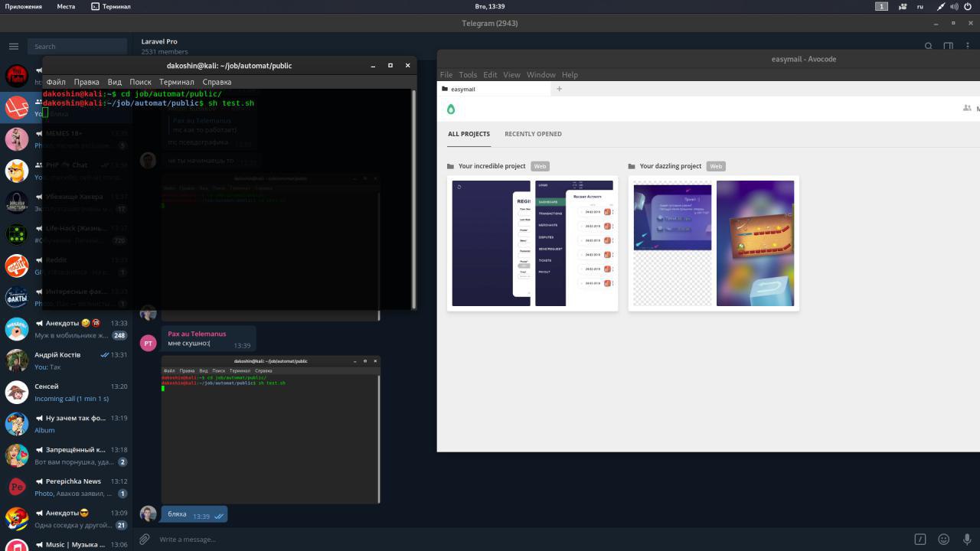Screen dimensions: 980x551
Task: Open the Андрій Костів conversation
Action: click(x=66, y=360)
